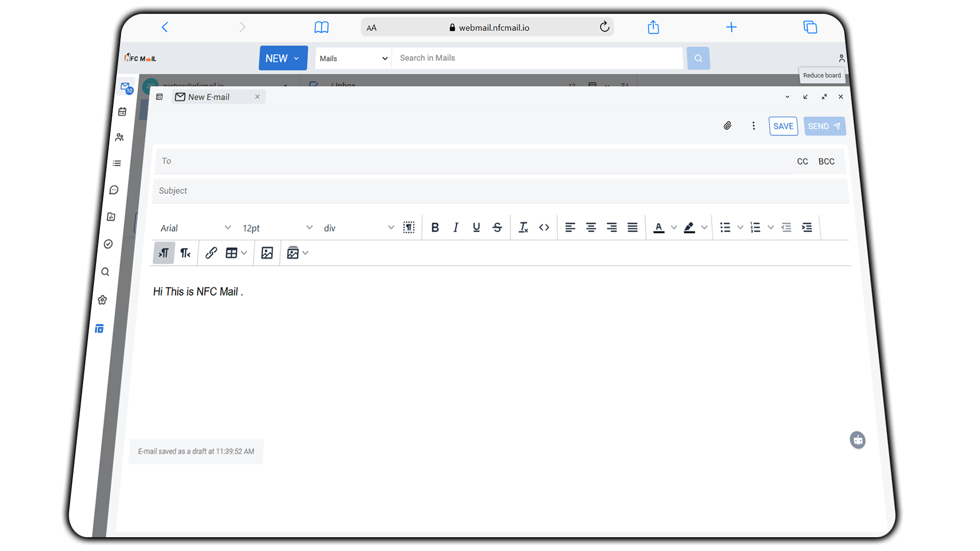
Task: Set right-to-left text direction
Action: 185,253
